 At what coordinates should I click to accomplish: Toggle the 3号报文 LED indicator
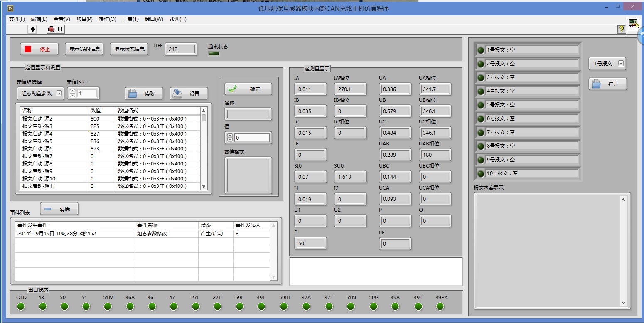point(481,77)
